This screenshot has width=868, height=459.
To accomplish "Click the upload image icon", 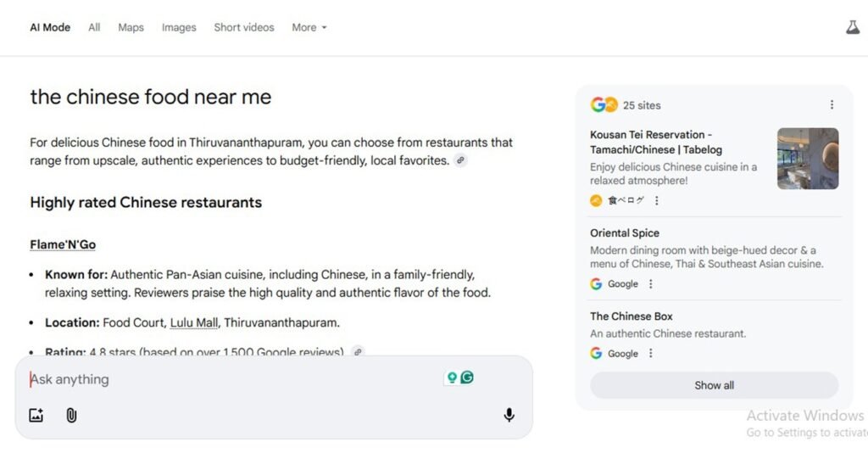I will pos(36,415).
